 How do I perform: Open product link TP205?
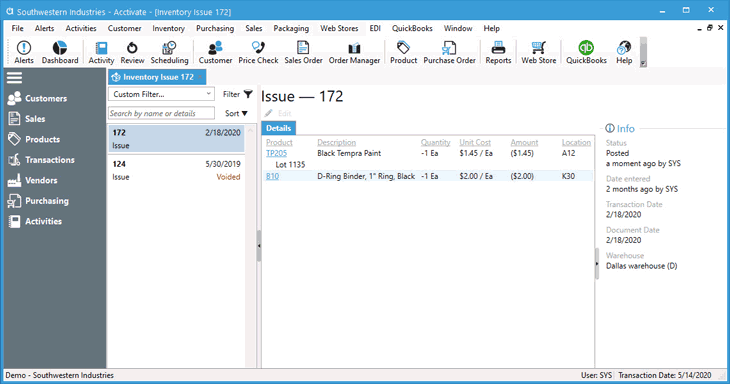pyautogui.click(x=277, y=153)
